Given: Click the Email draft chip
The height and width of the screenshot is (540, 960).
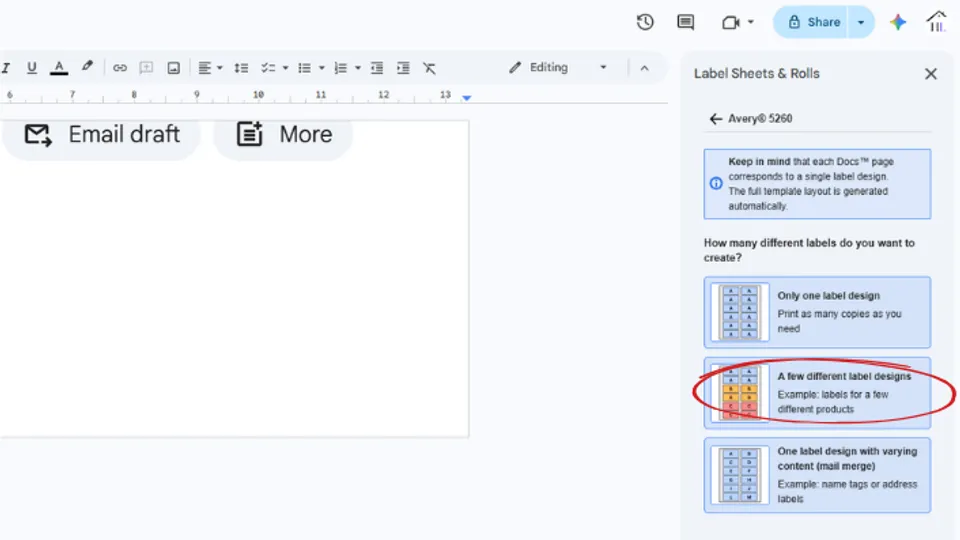Looking at the screenshot, I should 102,135.
